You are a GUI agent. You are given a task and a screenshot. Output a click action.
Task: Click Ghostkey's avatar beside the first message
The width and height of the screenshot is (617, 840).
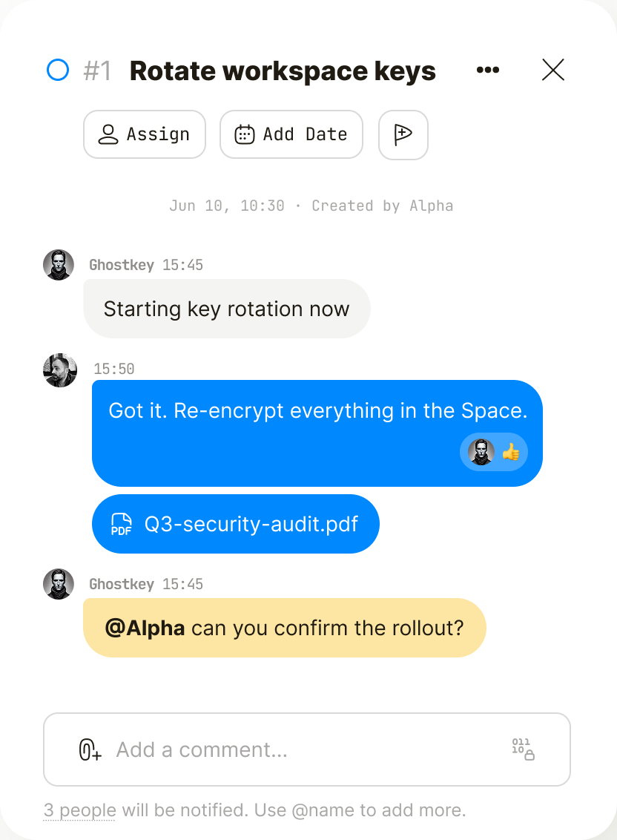pyautogui.click(x=59, y=265)
